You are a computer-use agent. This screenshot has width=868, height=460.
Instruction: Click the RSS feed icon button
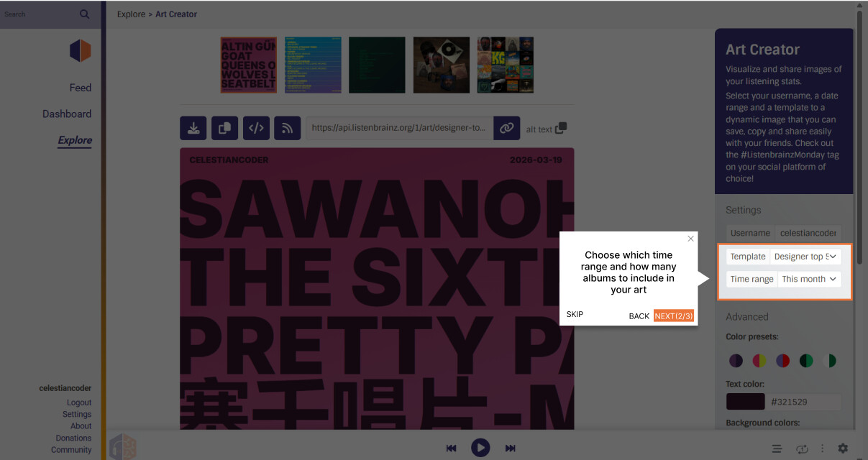[288, 128]
